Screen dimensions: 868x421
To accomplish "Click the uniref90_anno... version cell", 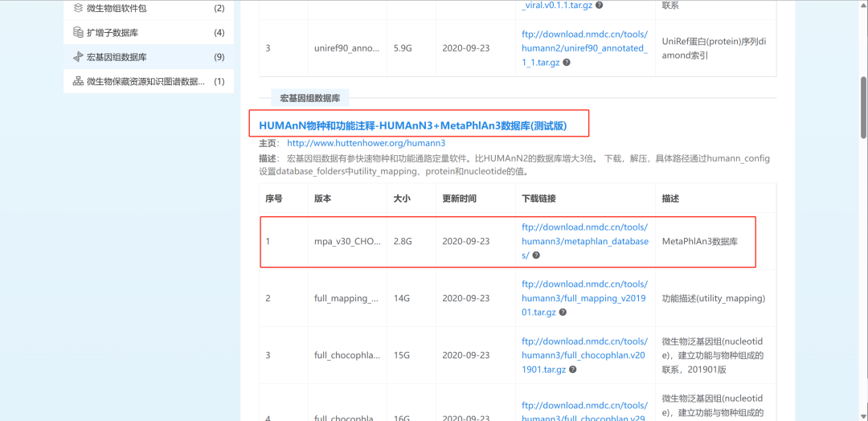I will (x=347, y=48).
